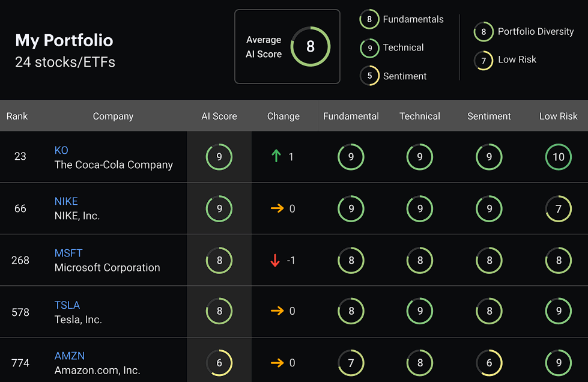Click Coca-Cola's Fundamental 9 ring
Image resolution: width=588 pixels, height=382 pixels.
point(351,157)
